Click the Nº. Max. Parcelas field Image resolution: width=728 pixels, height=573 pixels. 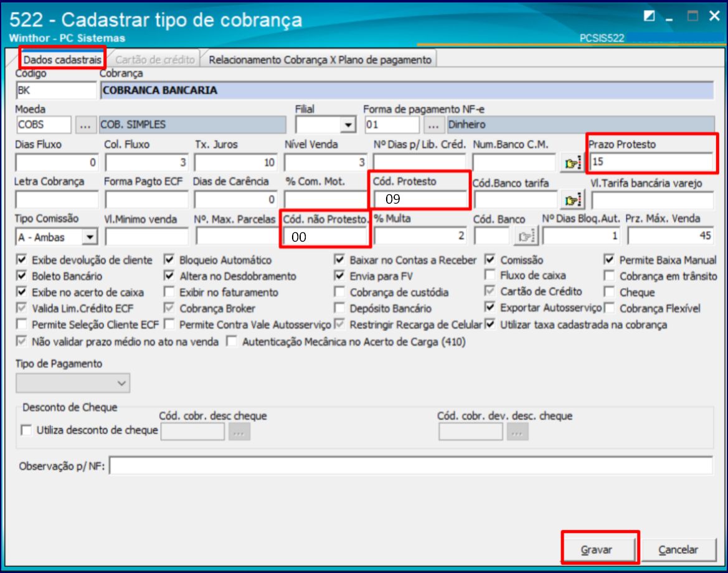click(237, 237)
